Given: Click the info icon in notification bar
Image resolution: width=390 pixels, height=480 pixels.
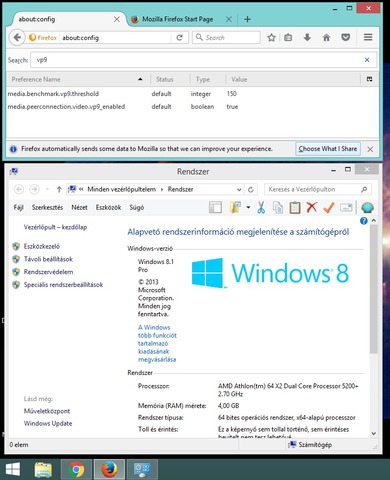Looking at the screenshot, I should (13, 149).
